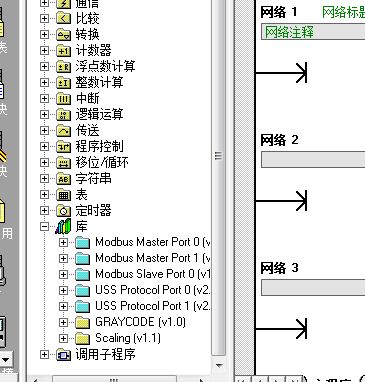Collapse the 库 library tree node
365x382 pixels.
tap(44, 227)
